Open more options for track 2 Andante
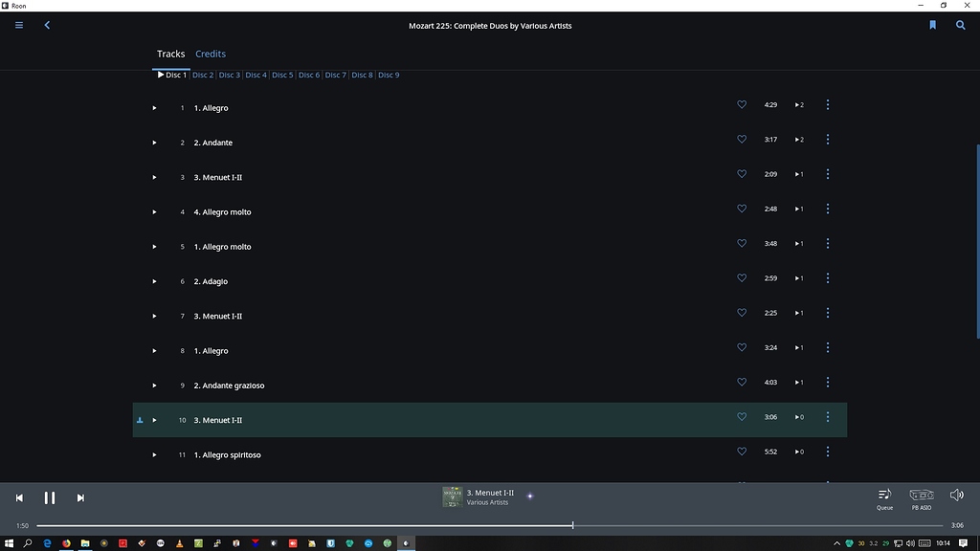This screenshot has height=551, width=980. click(x=828, y=140)
